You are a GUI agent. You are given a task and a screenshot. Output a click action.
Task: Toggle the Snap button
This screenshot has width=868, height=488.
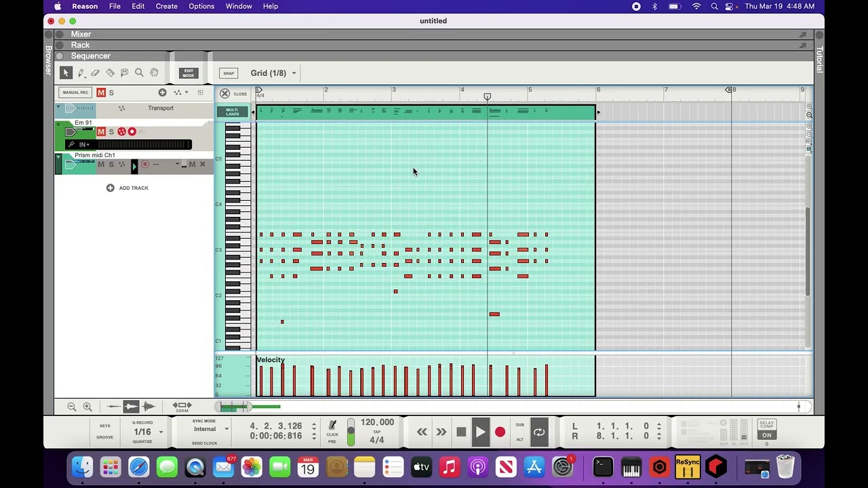click(x=229, y=73)
